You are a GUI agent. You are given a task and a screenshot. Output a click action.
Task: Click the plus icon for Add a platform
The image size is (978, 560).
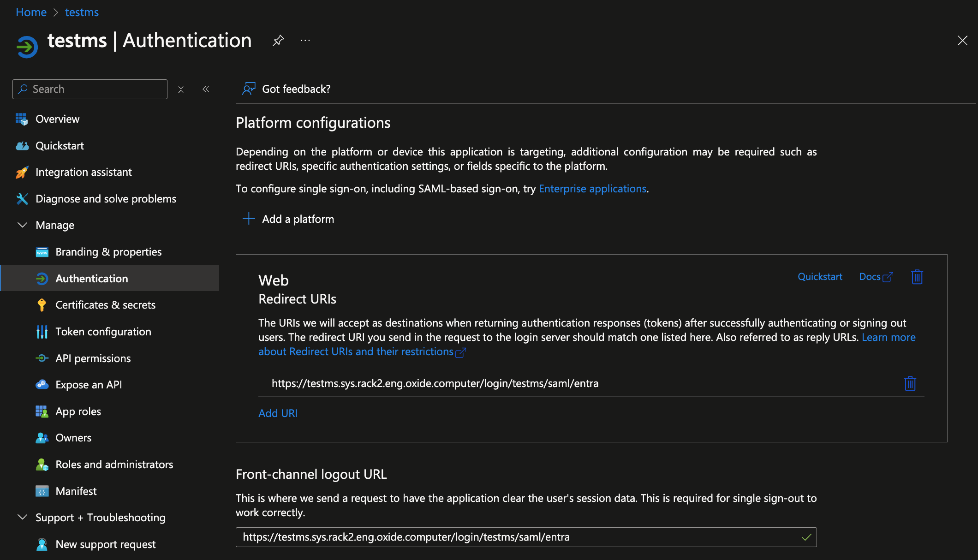249,219
